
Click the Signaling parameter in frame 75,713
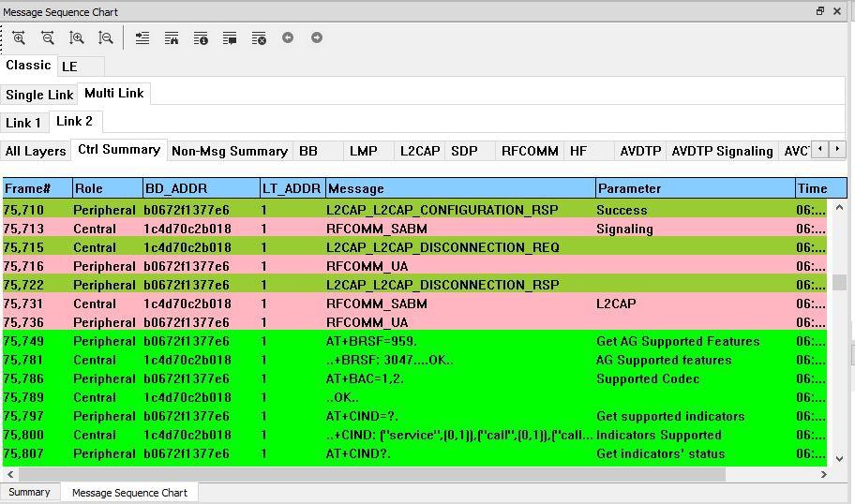point(624,229)
